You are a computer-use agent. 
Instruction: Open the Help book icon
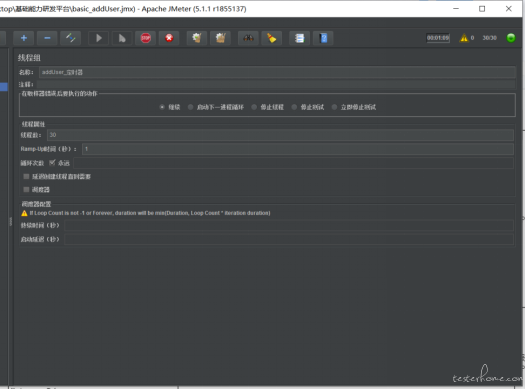323,38
